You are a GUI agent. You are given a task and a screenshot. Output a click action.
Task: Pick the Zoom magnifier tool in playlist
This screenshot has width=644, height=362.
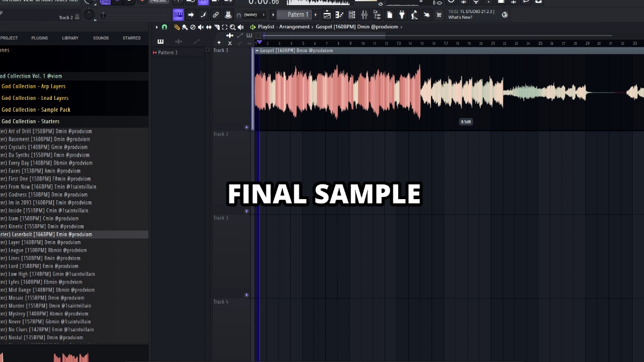click(233, 27)
